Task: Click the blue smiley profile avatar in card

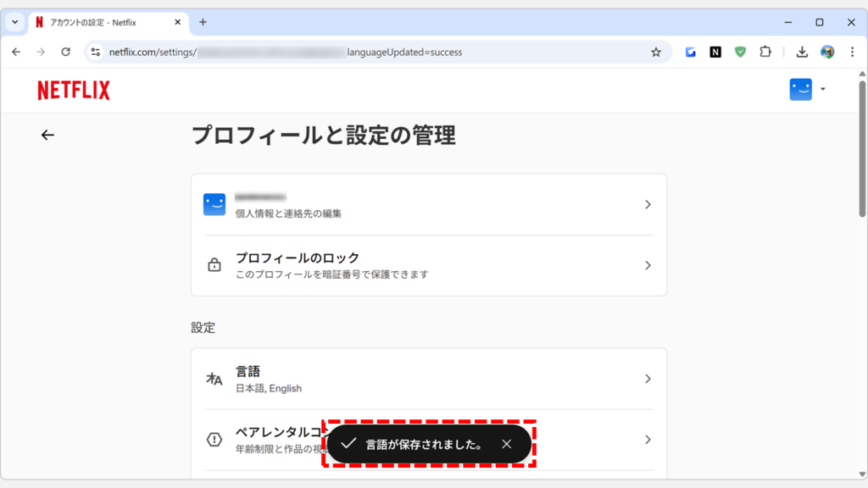Action: [x=214, y=204]
